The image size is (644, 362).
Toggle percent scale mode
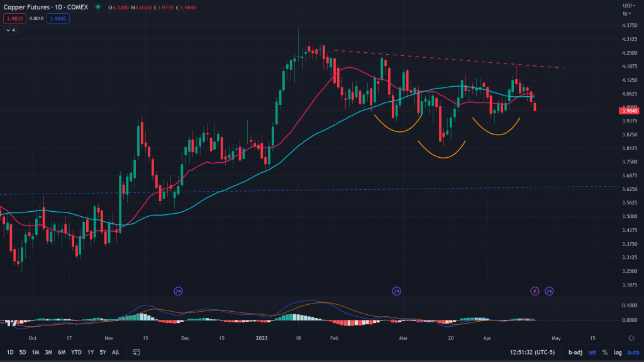[605, 353]
